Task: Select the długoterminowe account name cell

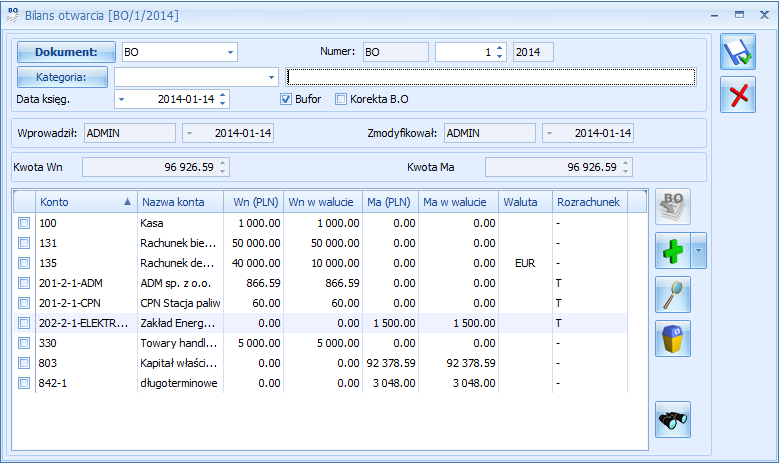Action: point(180,383)
